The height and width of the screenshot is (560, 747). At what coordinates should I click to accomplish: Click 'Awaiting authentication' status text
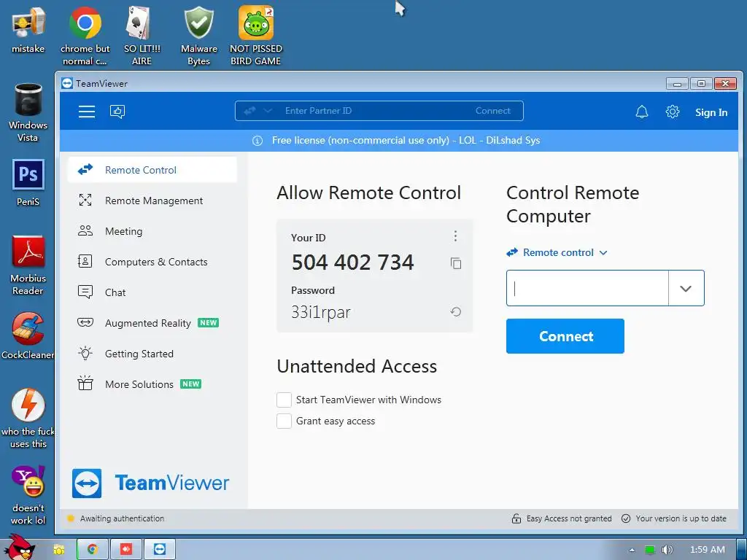click(122, 518)
